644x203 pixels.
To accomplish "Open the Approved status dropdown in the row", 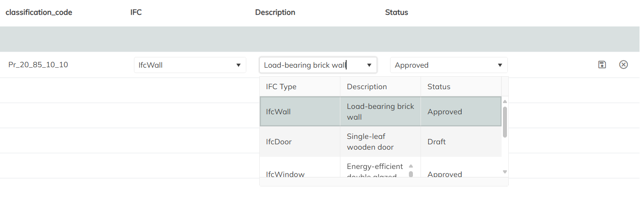I will [x=500, y=65].
